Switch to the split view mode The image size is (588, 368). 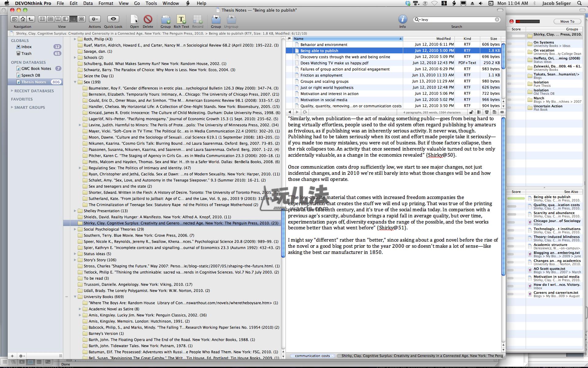point(66,19)
